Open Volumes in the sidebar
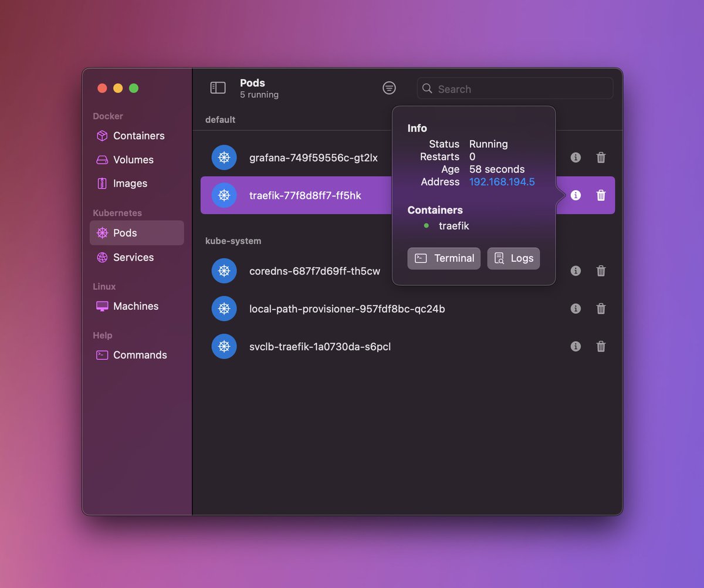 [137, 160]
